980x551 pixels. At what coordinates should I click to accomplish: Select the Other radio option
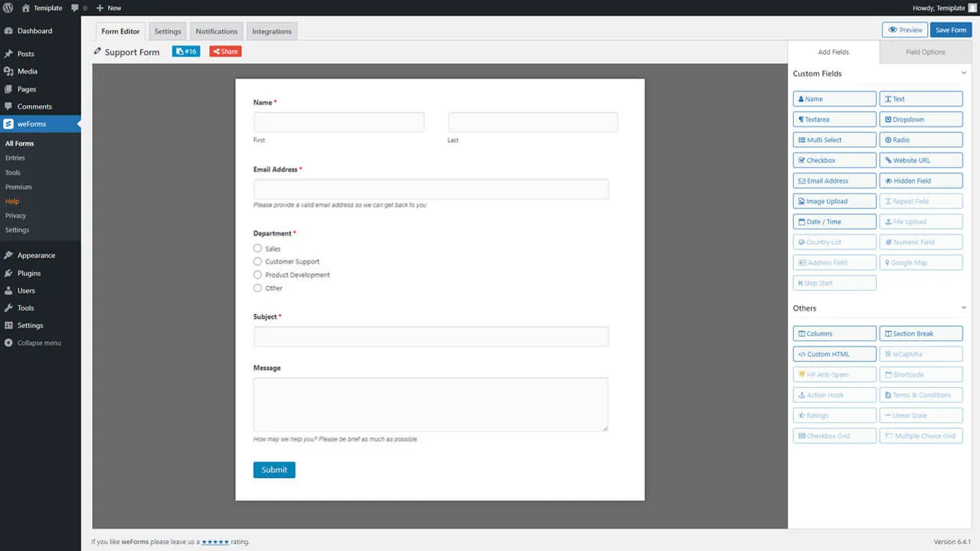point(257,288)
